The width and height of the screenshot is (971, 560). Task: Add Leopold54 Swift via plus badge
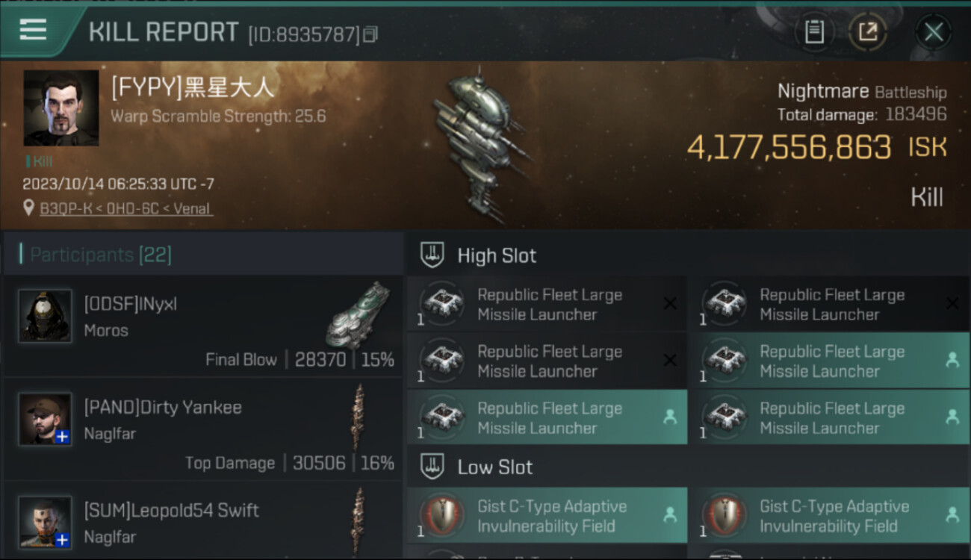pyautogui.click(x=63, y=540)
